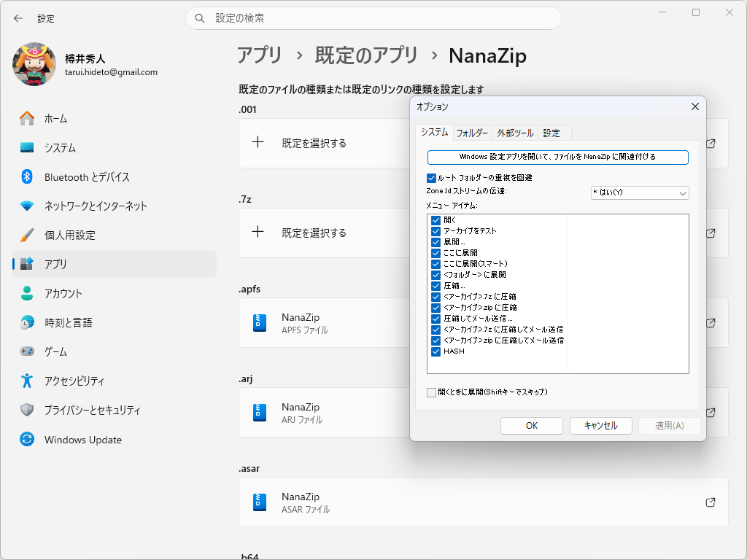Click 既定を選択する for .001
Image resolution: width=747 pixels, height=560 pixels.
tap(314, 144)
